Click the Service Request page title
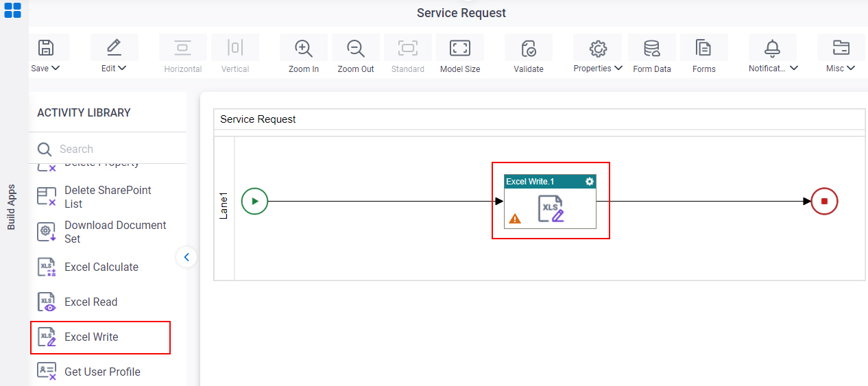Image resolution: width=868 pixels, height=386 pixels. pyautogui.click(x=461, y=13)
